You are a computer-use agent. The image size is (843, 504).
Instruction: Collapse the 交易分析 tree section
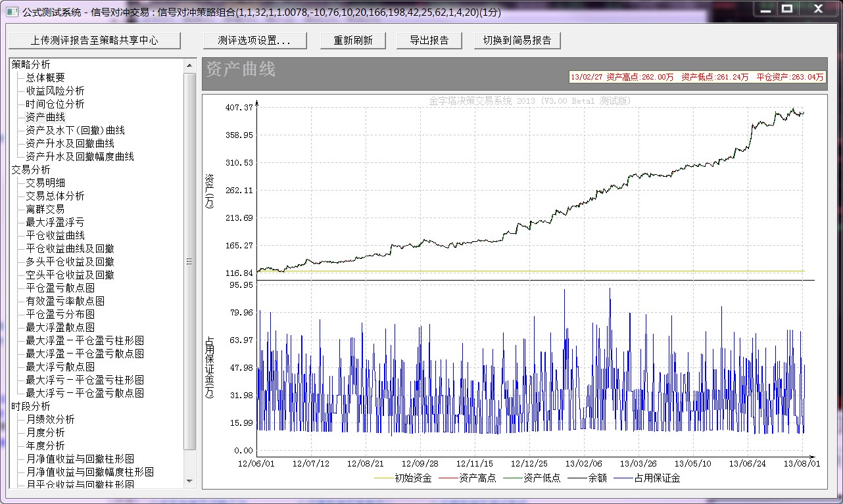click(30, 170)
